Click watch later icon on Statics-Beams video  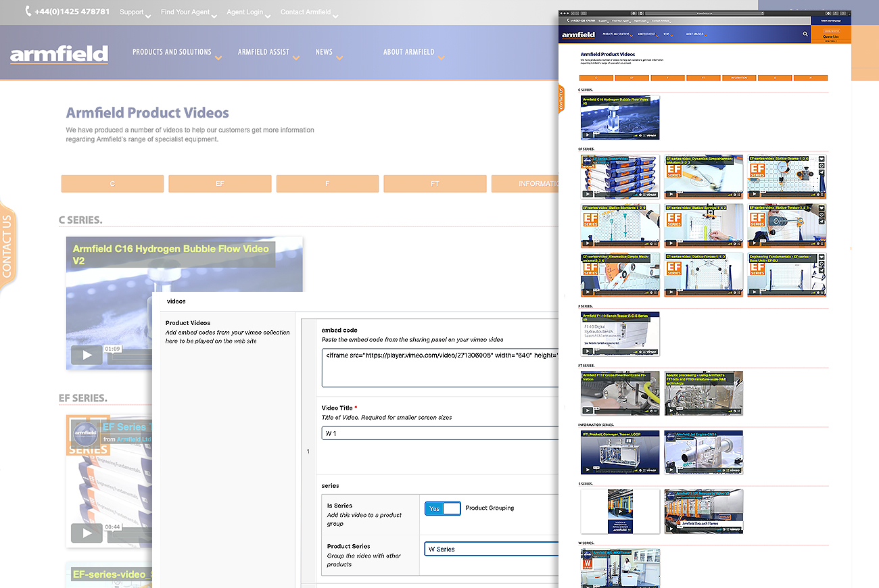coord(822,166)
